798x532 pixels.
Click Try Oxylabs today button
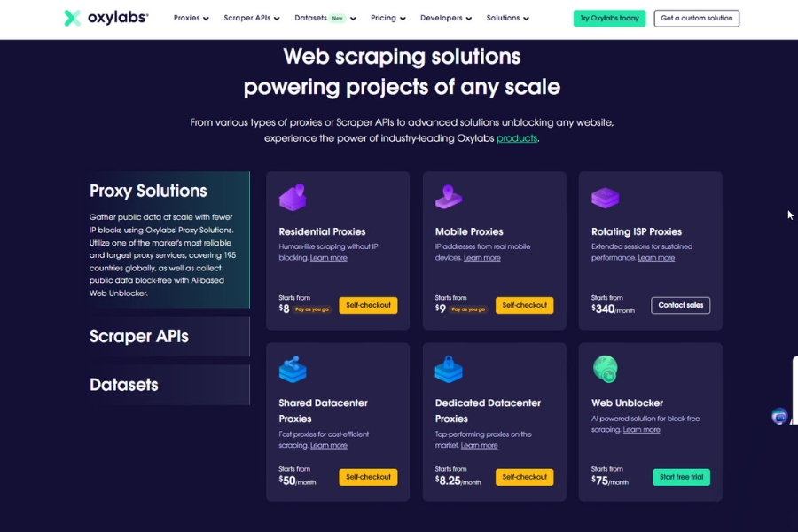click(x=609, y=18)
